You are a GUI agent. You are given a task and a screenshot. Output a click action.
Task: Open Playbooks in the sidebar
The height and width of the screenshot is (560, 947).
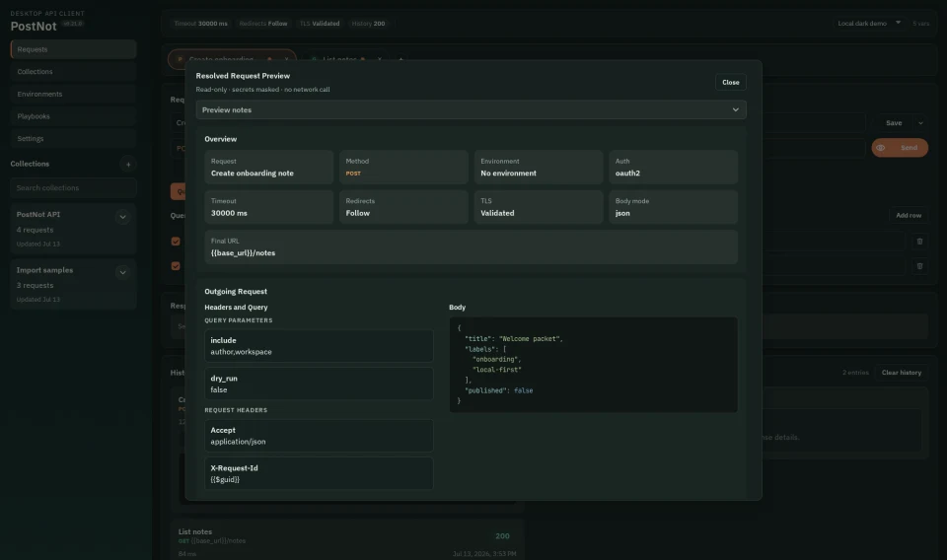tap(73, 116)
